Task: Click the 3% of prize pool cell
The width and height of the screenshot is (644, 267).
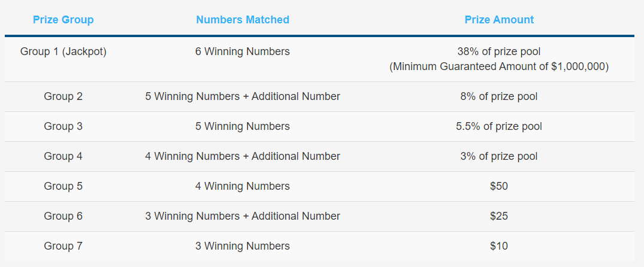Action: [499, 156]
